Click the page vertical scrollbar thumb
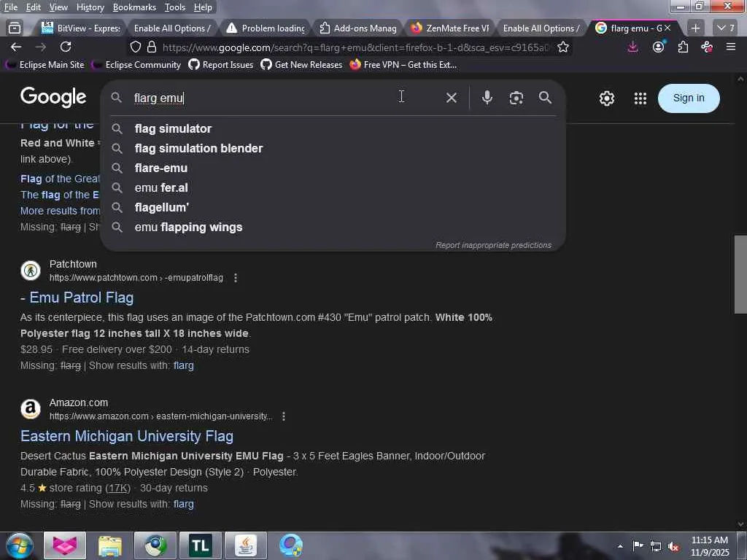The width and height of the screenshot is (747, 560). (x=740, y=274)
